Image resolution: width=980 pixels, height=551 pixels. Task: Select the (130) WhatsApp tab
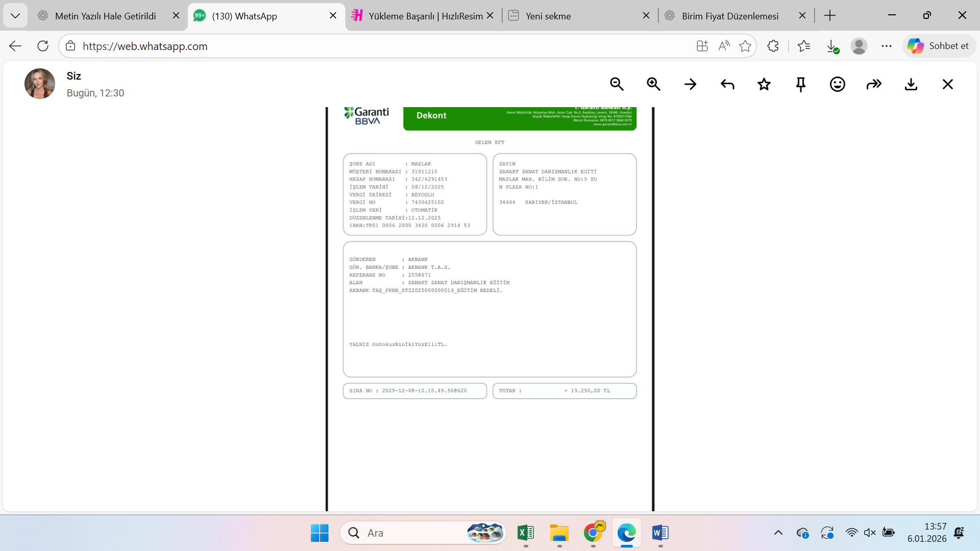265,16
